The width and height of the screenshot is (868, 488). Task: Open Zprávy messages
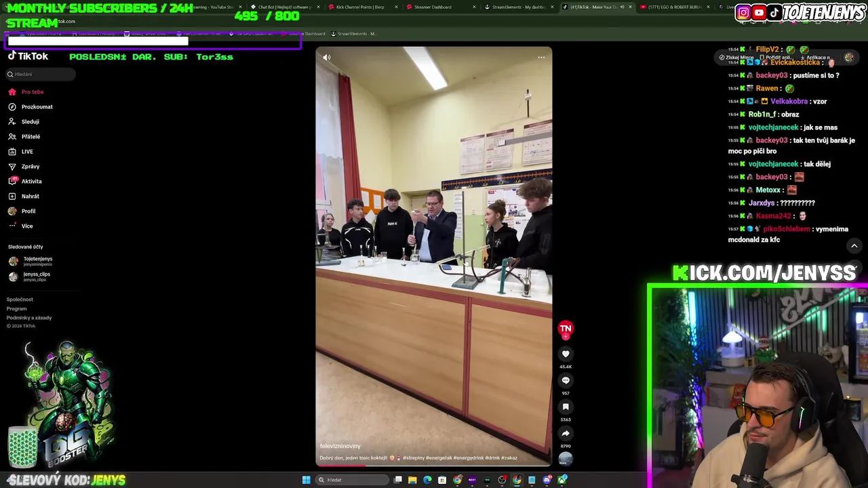pos(24,166)
